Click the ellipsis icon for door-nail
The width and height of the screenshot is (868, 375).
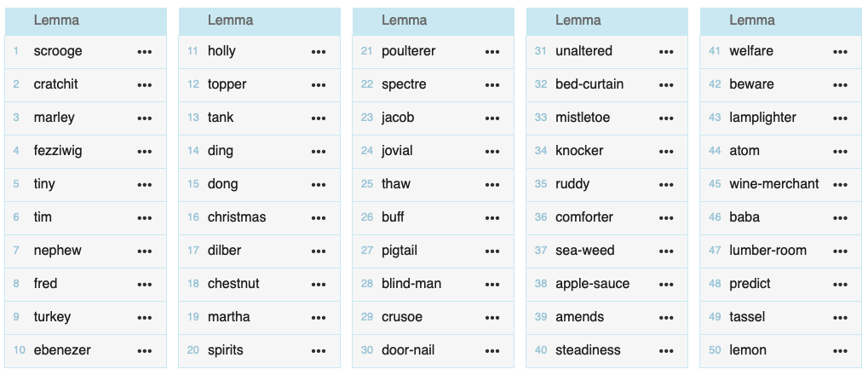click(492, 350)
